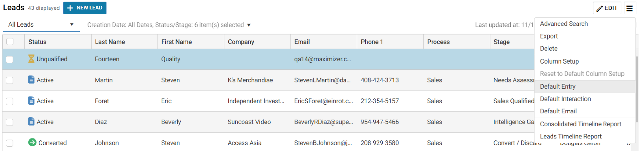644x151 pixels.
Task: Click the Active document icon for Diaz
Action: [x=31, y=122]
